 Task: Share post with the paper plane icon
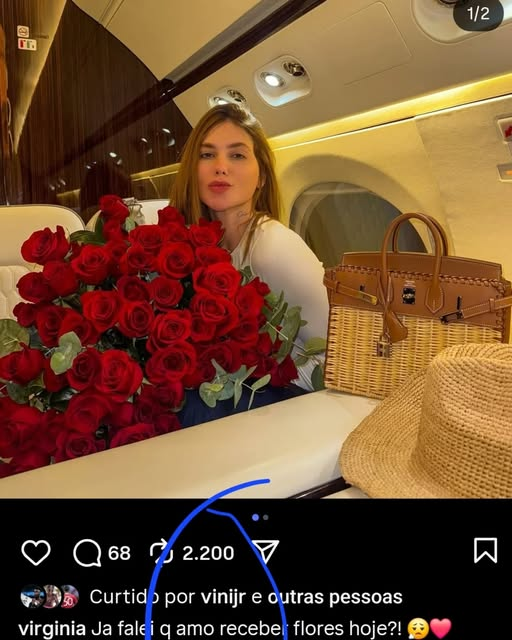266,551
